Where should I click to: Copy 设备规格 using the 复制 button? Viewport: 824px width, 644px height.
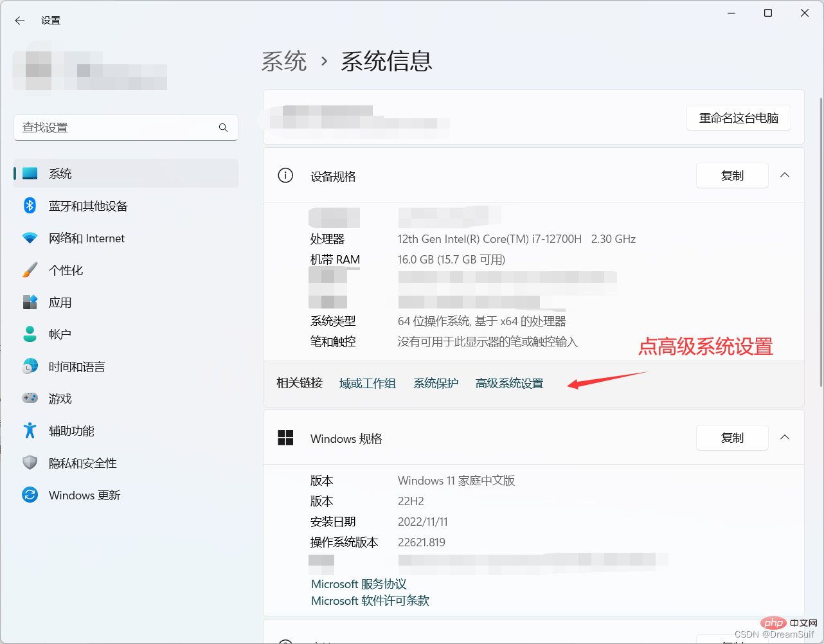pyautogui.click(x=732, y=175)
